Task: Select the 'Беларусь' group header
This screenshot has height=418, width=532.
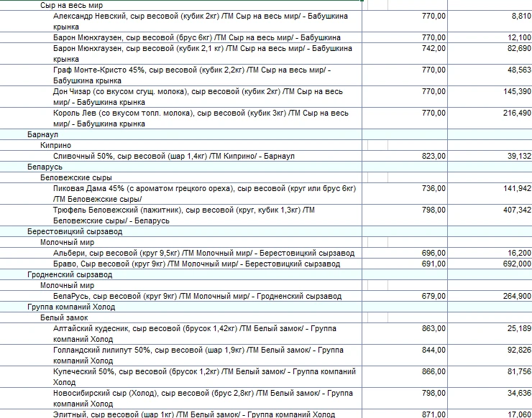Action: 45,167
